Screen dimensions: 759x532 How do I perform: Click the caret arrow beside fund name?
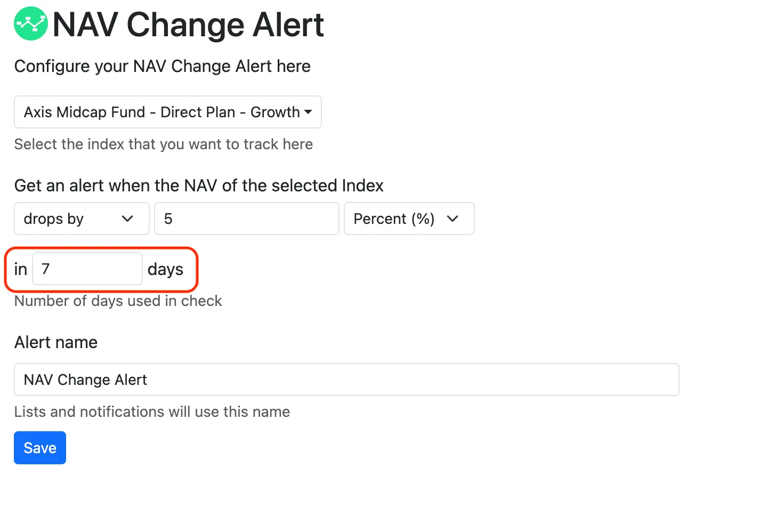[x=308, y=112]
